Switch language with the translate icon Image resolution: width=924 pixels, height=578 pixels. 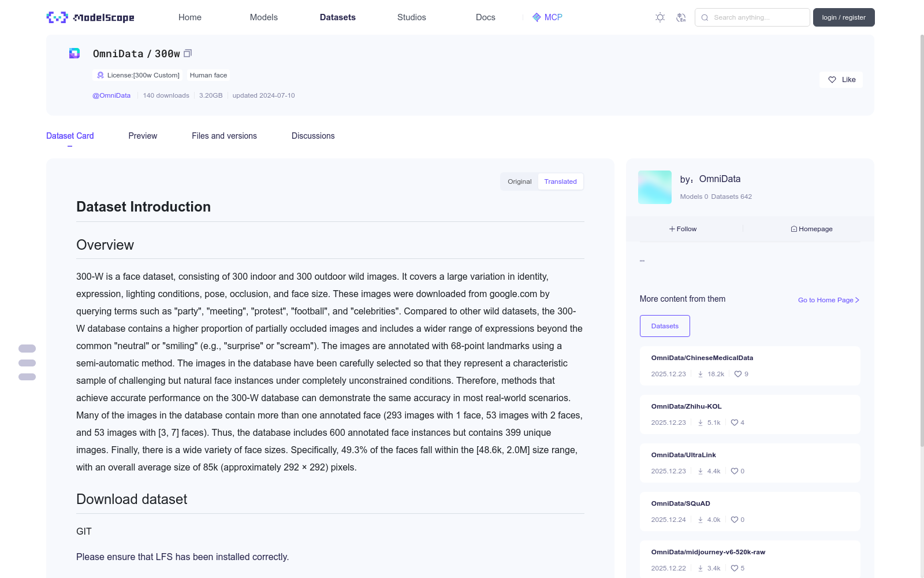point(681,17)
